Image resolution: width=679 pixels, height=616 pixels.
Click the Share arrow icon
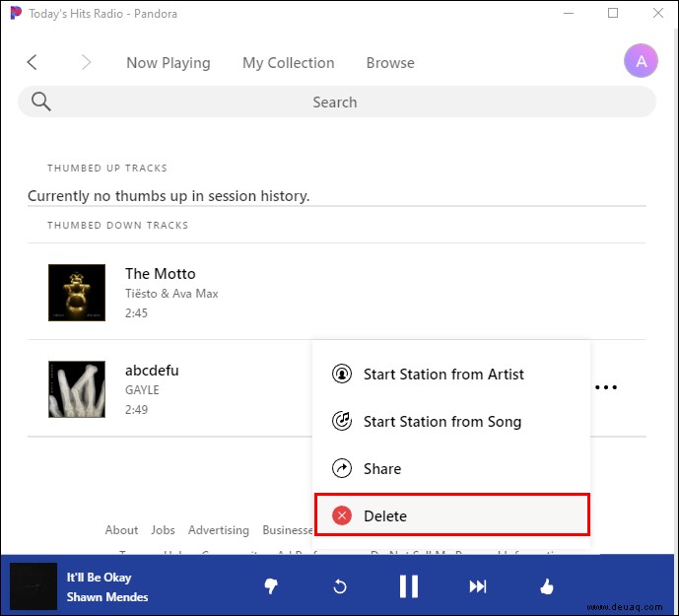342,468
